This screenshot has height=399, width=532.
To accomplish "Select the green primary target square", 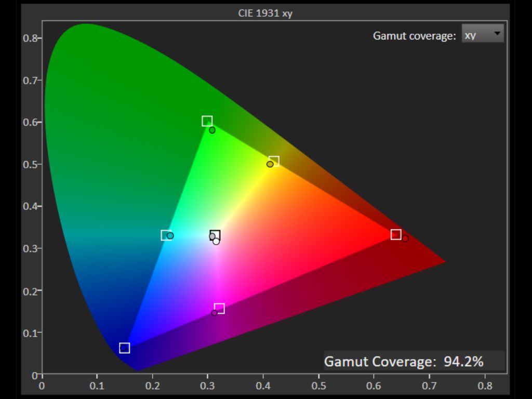I will (x=207, y=121).
